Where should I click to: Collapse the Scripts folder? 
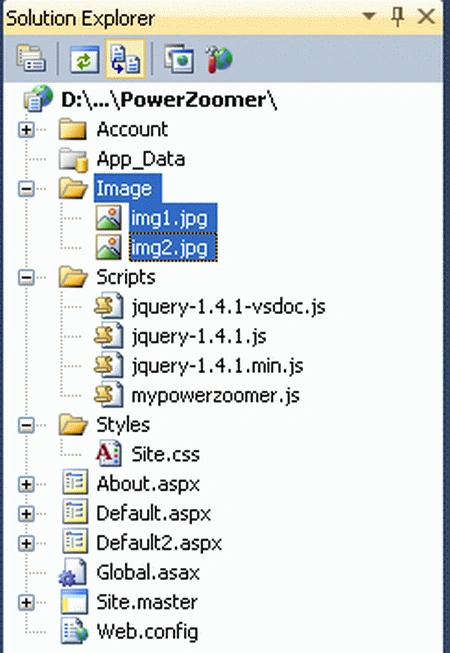click(x=26, y=278)
